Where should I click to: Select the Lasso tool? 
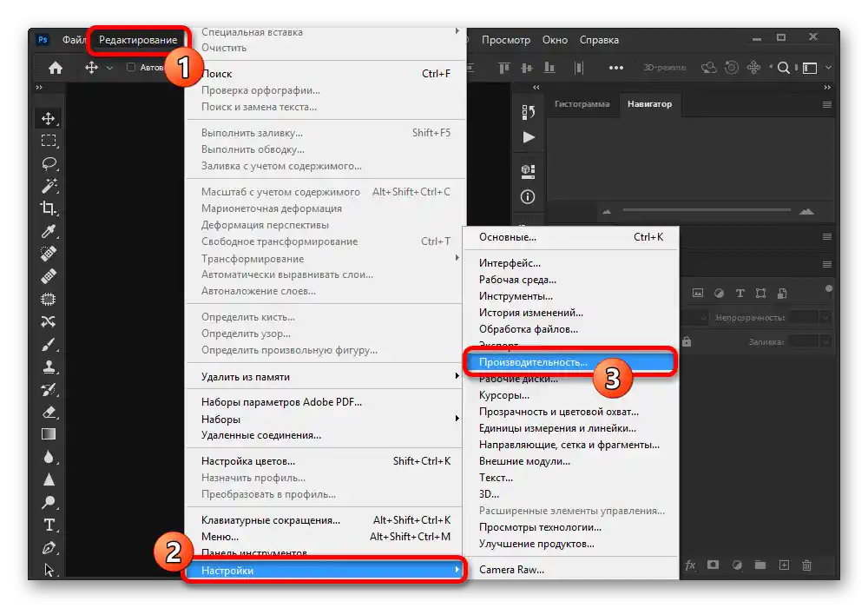[49, 163]
